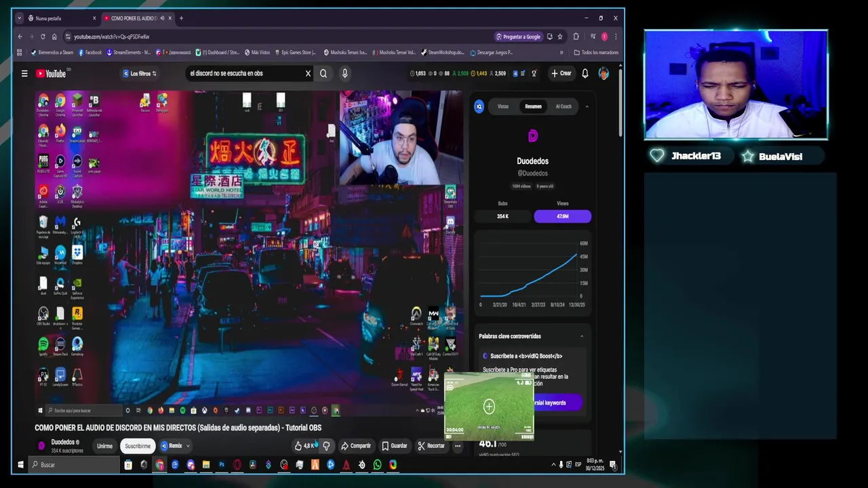Select the vidIQ AI Coach tab
The width and height of the screenshot is (868, 488).
(x=564, y=106)
